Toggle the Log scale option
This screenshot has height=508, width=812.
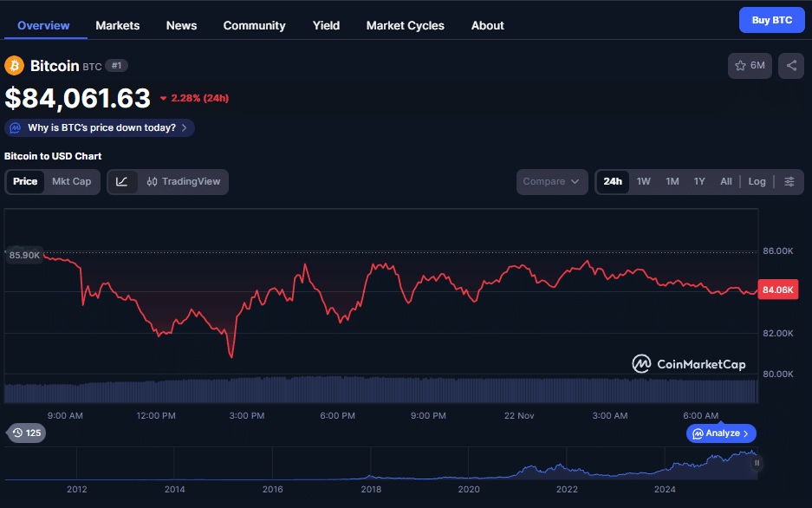(x=757, y=182)
